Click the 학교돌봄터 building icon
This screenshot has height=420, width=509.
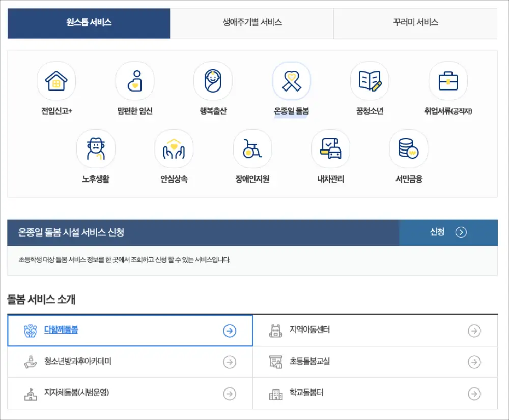(x=276, y=393)
